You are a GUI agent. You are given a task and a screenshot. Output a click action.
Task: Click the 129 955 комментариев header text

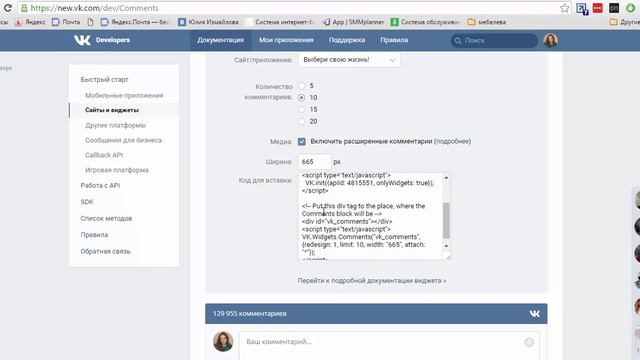[249, 313]
